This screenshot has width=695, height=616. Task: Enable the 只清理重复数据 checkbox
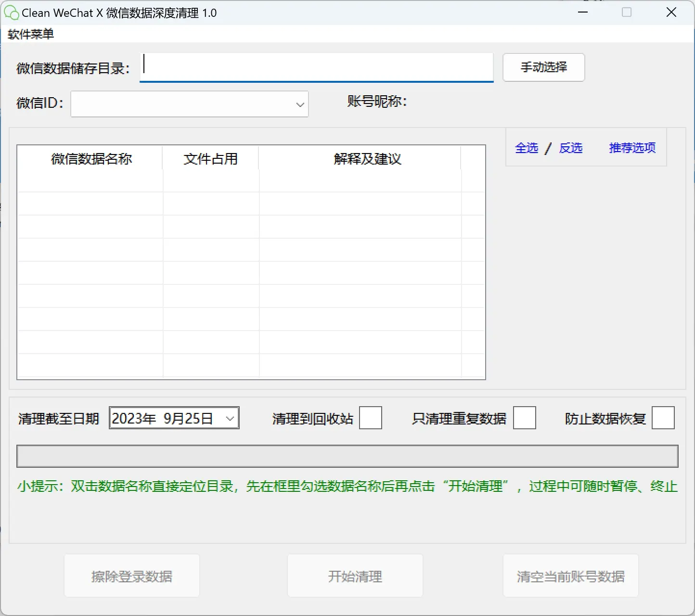tap(525, 418)
